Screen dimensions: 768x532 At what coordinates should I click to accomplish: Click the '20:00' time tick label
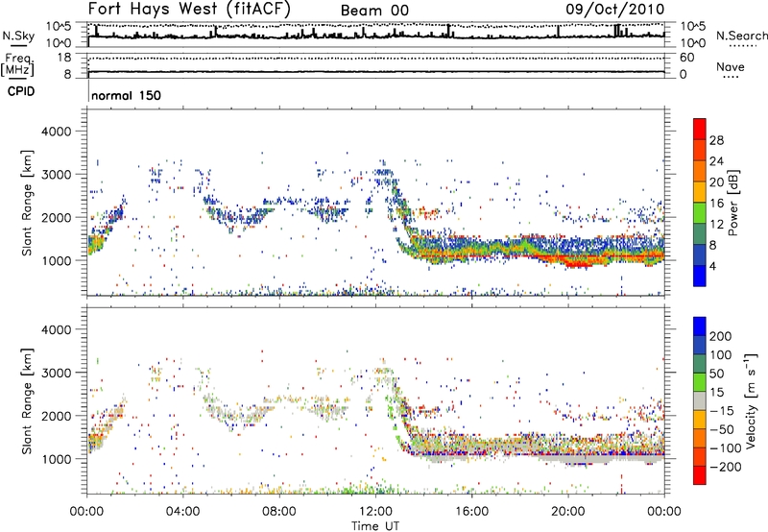click(567, 512)
